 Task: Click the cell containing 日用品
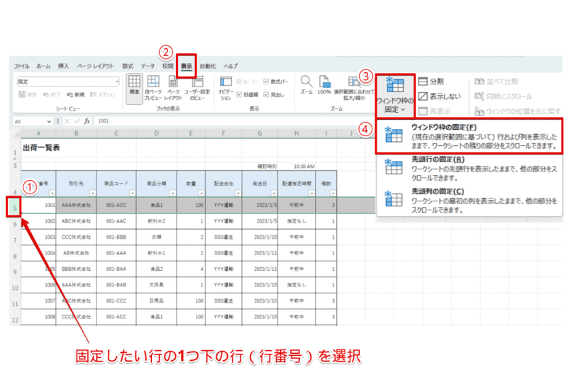(157, 301)
